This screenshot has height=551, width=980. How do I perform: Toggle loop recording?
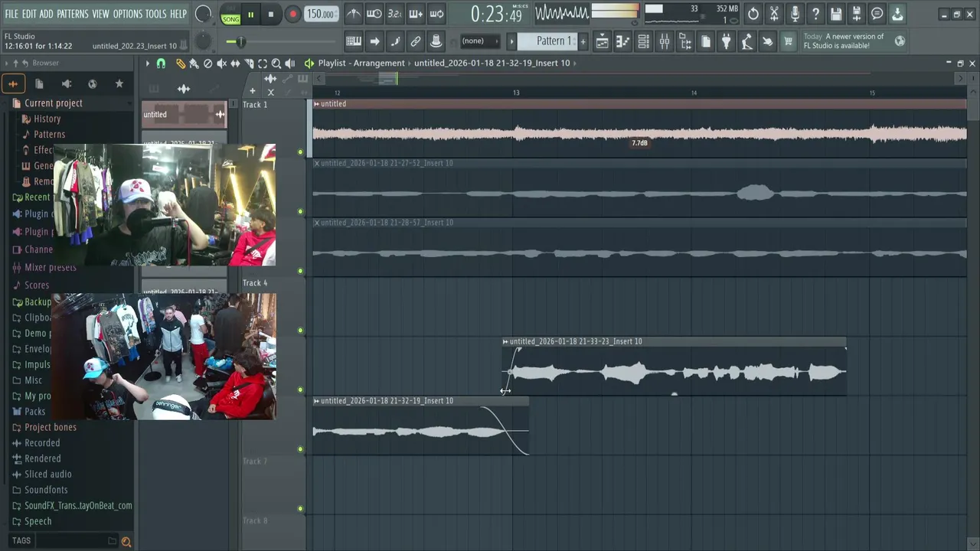point(436,14)
